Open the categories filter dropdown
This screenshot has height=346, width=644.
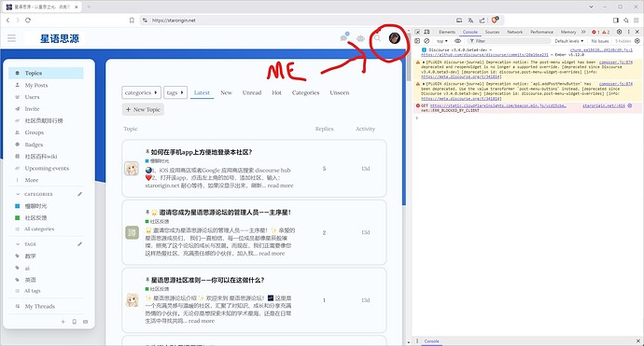click(141, 92)
